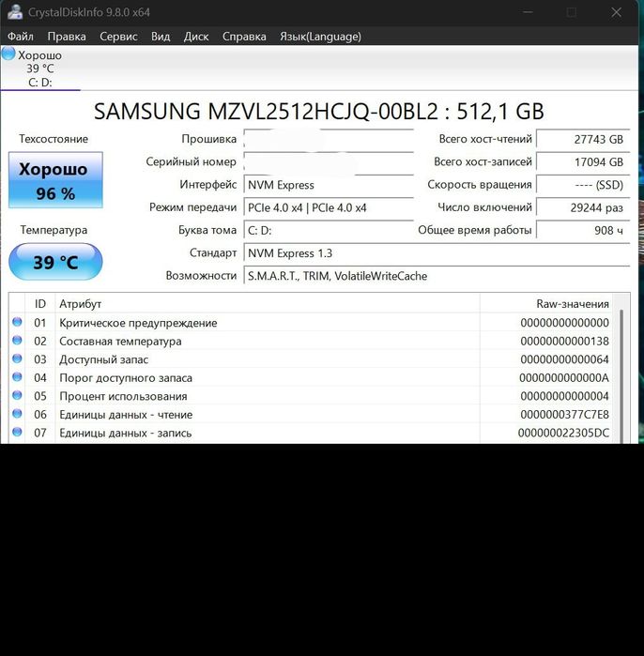
Task: Open the Правка menu
Action: tap(67, 37)
